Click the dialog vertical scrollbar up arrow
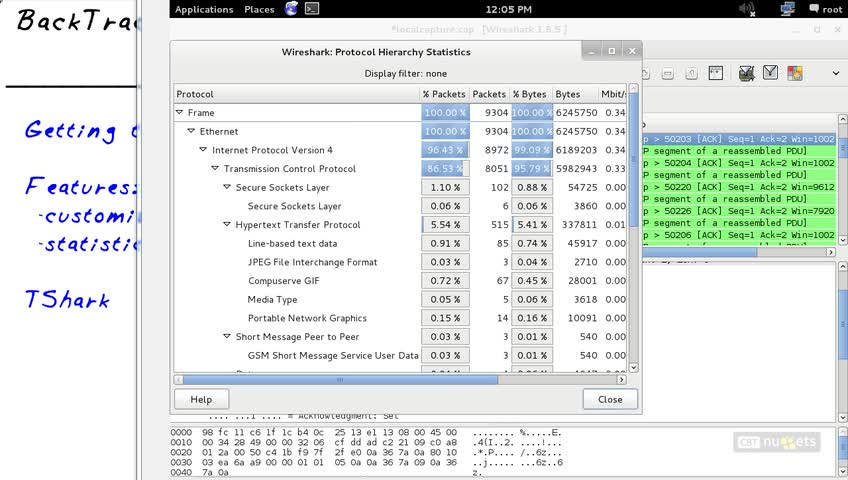Screen dimensions: 848x480 634,88
